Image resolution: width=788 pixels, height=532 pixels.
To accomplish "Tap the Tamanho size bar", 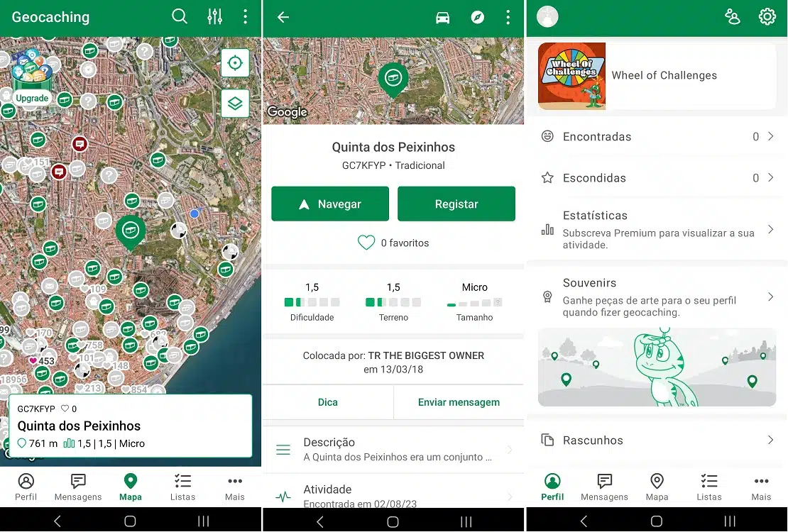I will pos(474,303).
